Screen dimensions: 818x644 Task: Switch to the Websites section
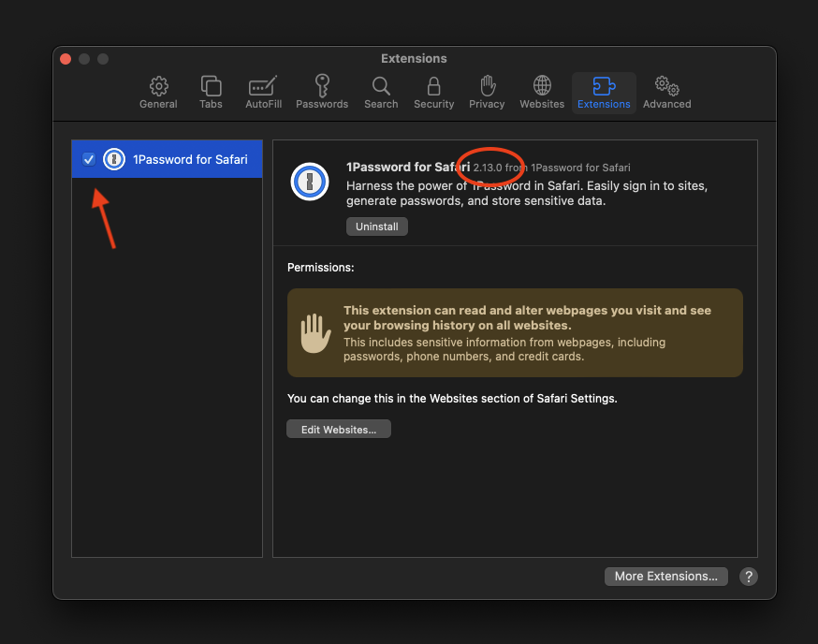pyautogui.click(x=541, y=91)
